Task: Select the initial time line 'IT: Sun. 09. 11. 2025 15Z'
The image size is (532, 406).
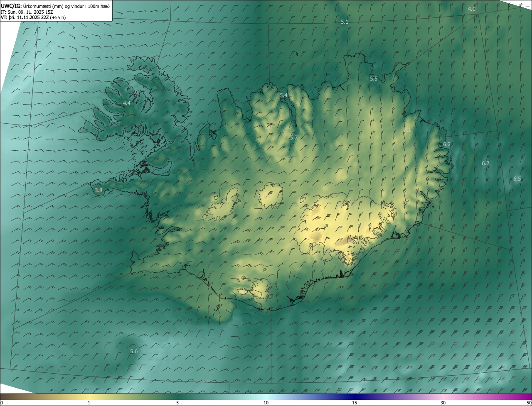Action: [x=27, y=12]
